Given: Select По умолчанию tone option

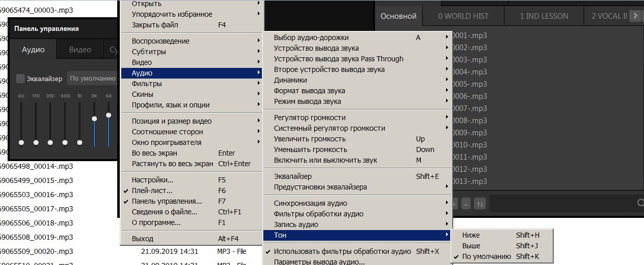Looking at the screenshot, I should click(x=486, y=256).
